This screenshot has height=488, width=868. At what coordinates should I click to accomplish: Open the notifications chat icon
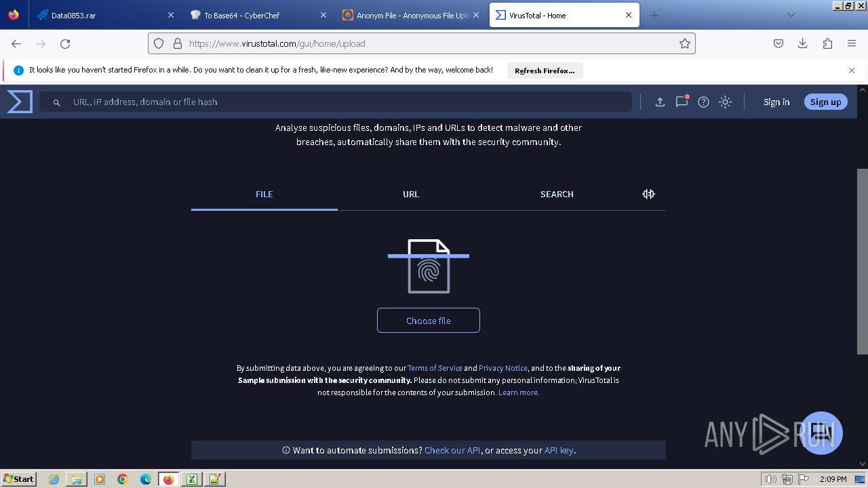click(x=682, y=102)
